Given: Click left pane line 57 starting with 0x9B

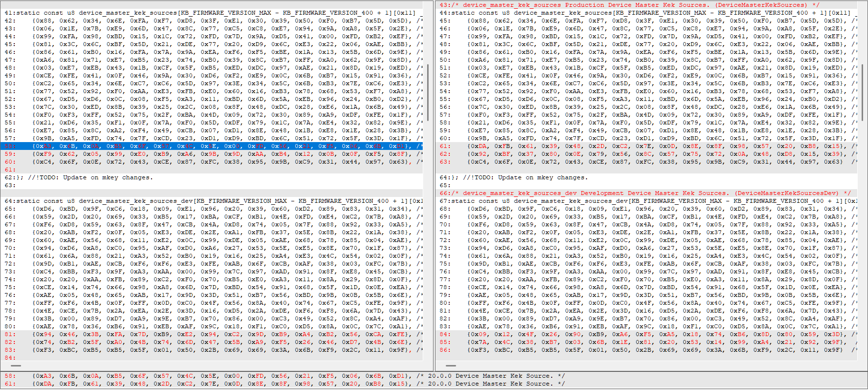Looking at the screenshot, I should click(x=211, y=138).
